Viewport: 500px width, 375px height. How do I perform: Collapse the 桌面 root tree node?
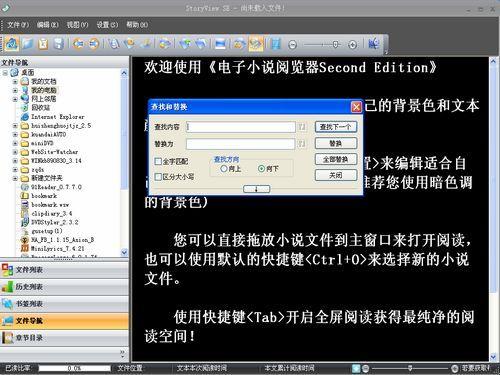[5, 72]
